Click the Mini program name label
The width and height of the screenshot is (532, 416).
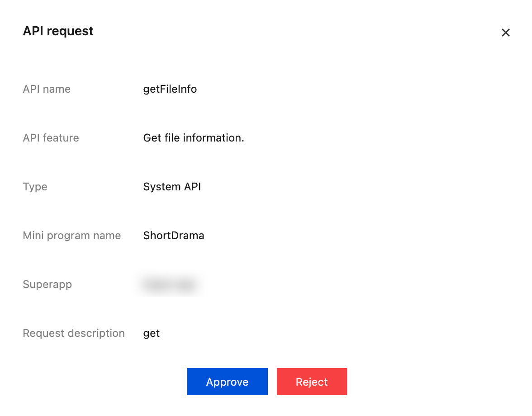coord(71,236)
